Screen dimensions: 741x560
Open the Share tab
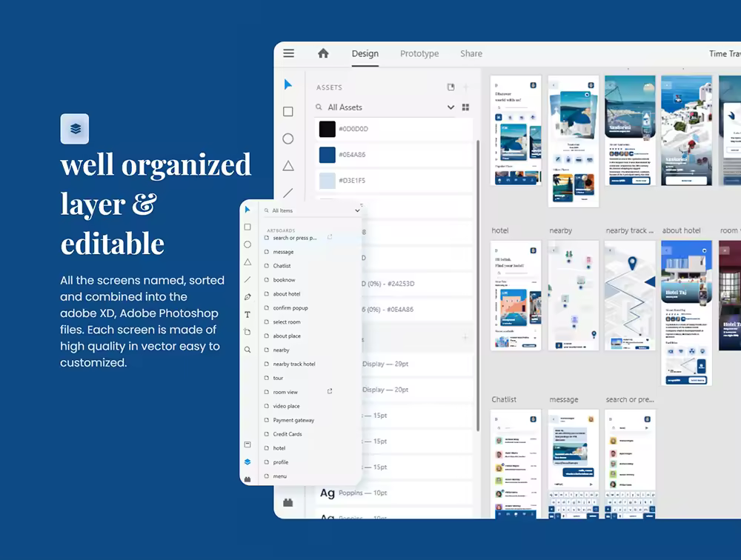471,53
